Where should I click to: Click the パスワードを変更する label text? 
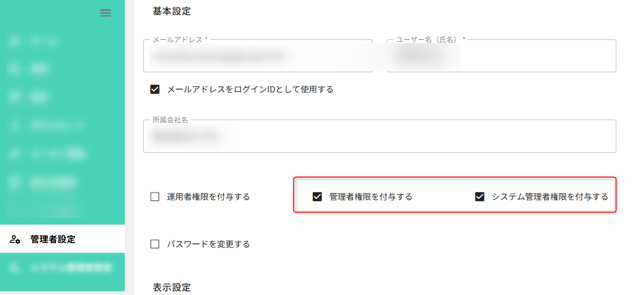(208, 244)
